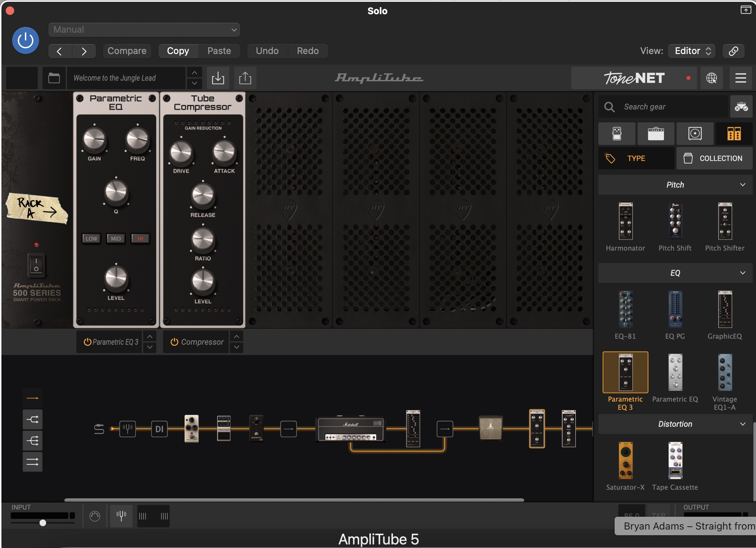Select the cabinet gear category icon
The width and height of the screenshot is (756, 548).
point(695,134)
